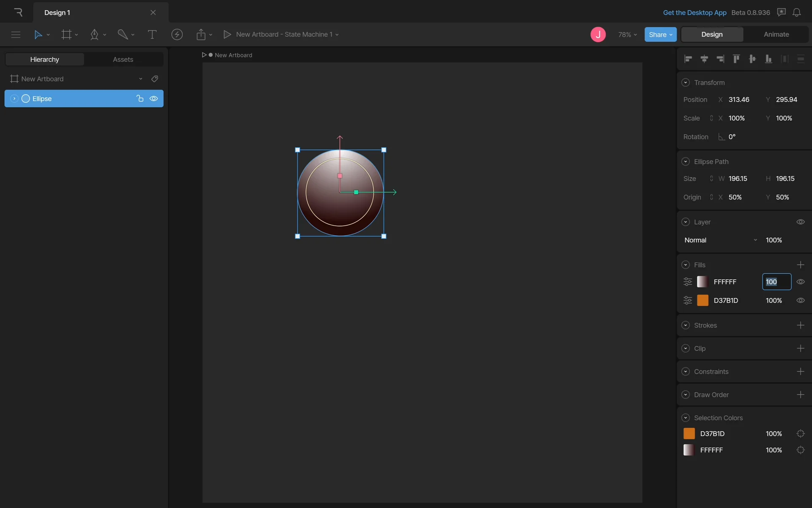This screenshot has height=508, width=812.
Task: Select the Text tool
Action: pyautogui.click(x=152, y=34)
